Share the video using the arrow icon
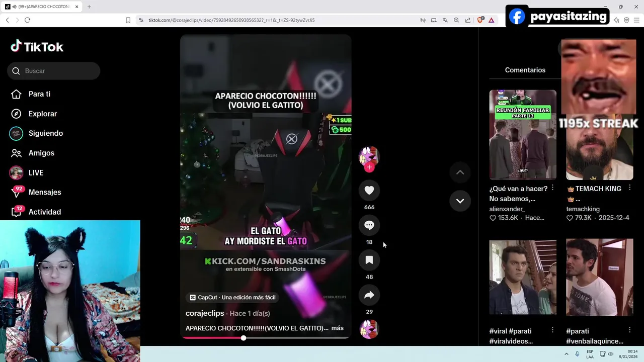The width and height of the screenshot is (644, 362). pos(369,295)
